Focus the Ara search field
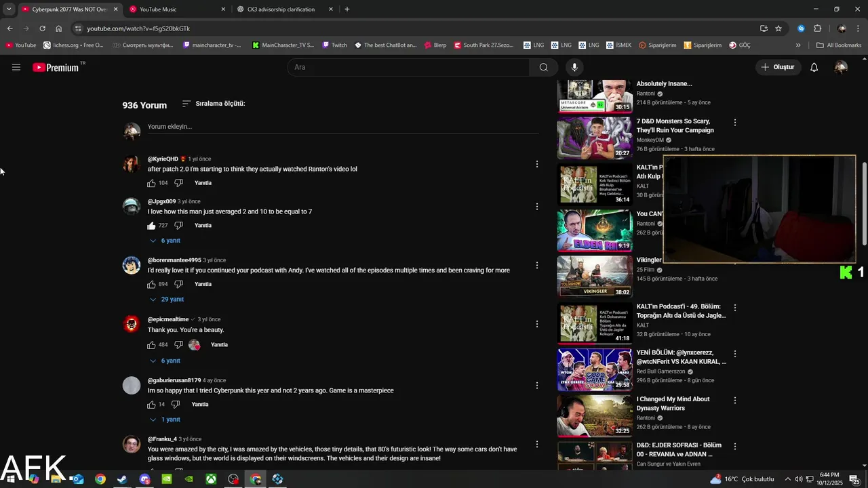Image resolution: width=868 pixels, height=488 pixels. click(408, 67)
